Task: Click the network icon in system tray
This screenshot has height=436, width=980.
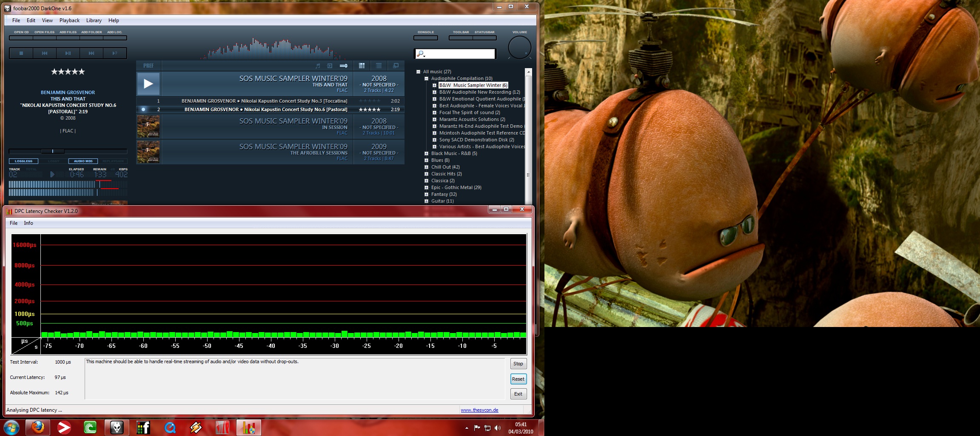Action: (487, 428)
